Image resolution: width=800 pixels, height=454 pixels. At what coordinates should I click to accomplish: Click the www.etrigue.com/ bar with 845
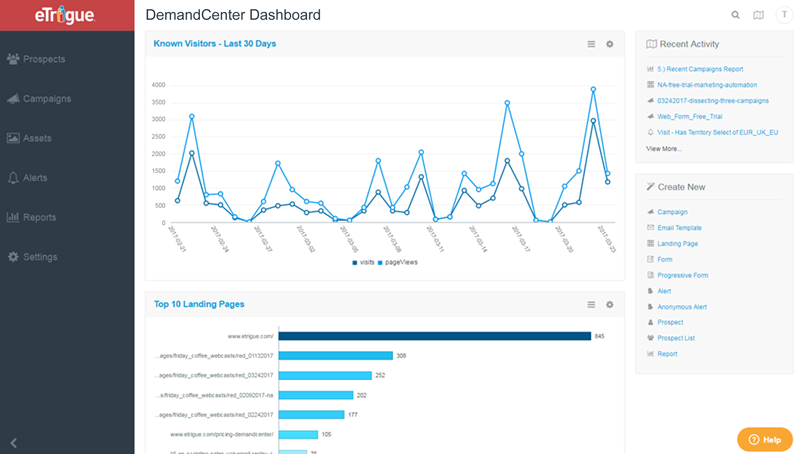click(435, 336)
